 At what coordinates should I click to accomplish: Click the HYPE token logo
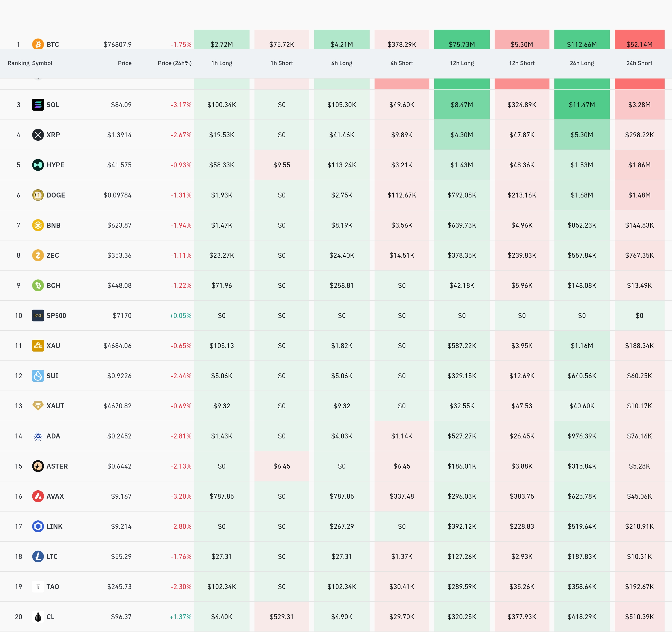pyautogui.click(x=38, y=165)
